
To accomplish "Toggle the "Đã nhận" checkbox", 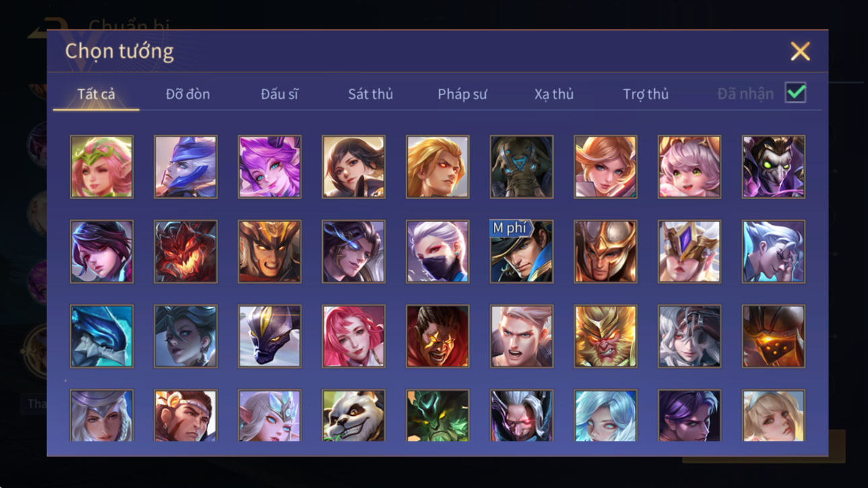I will pyautogui.click(x=795, y=94).
